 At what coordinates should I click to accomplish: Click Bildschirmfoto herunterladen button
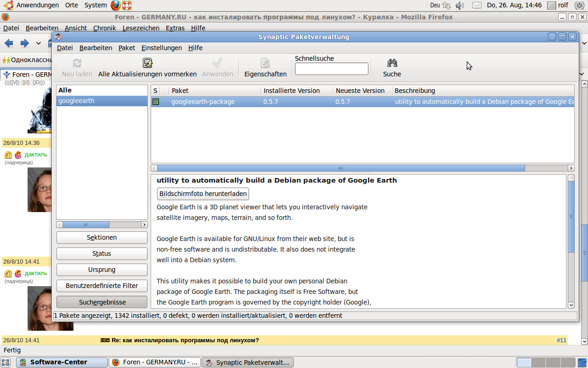point(203,194)
